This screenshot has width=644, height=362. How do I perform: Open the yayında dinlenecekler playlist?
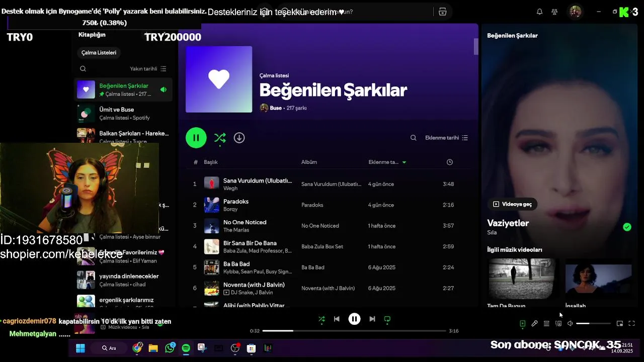point(123,280)
